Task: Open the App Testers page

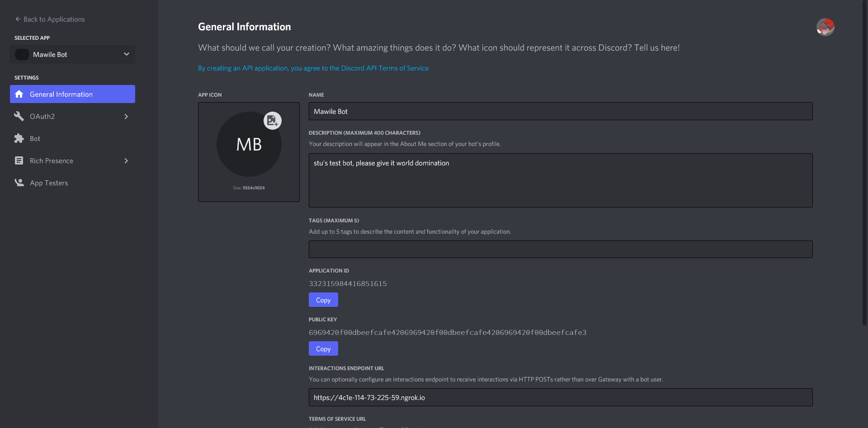Action: (x=72, y=183)
